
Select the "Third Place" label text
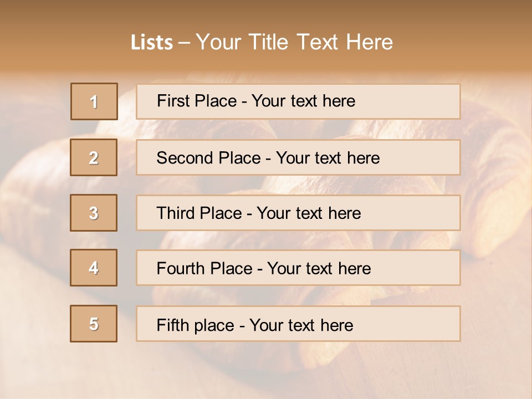point(199,213)
